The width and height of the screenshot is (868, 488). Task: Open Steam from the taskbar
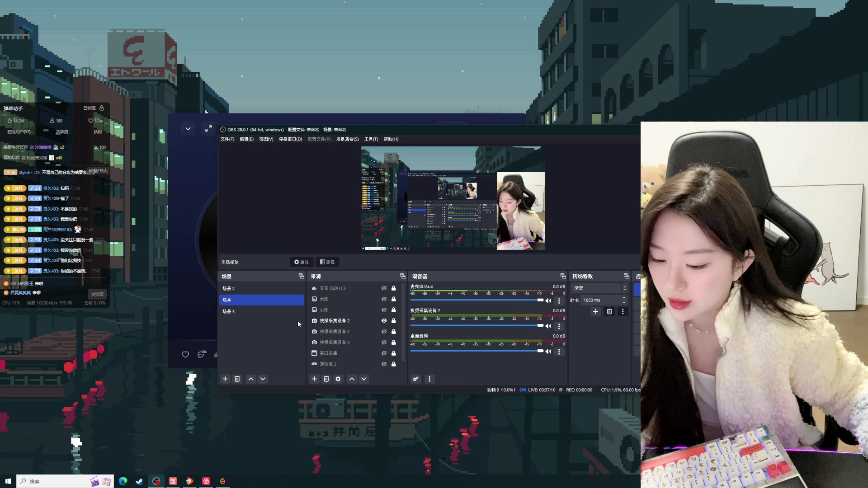[139, 481]
